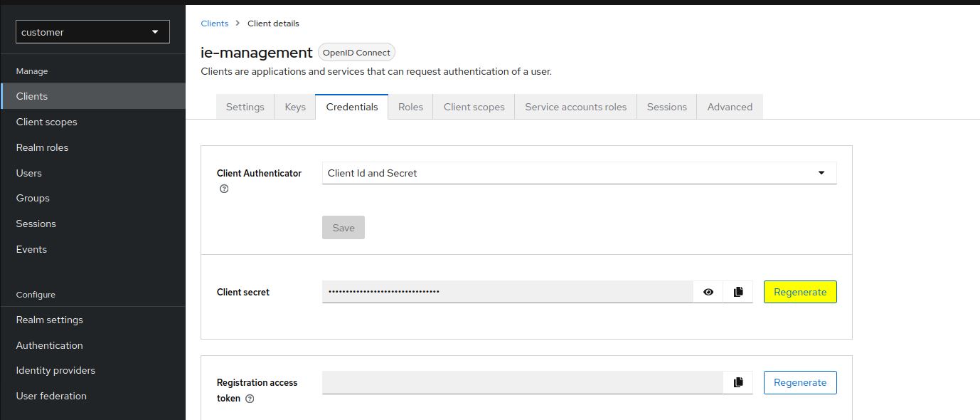Regenerate the registration access token
980x420 pixels.
800,382
